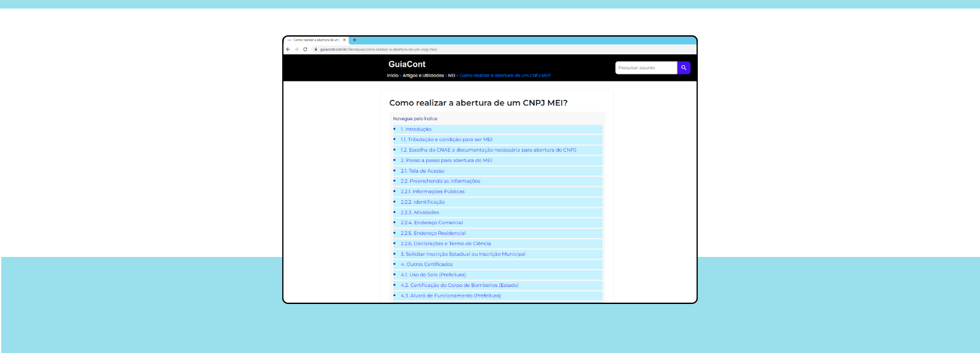Open 2.2.4. Endereço Comercial index link
This screenshot has height=353, width=980.
(x=431, y=223)
